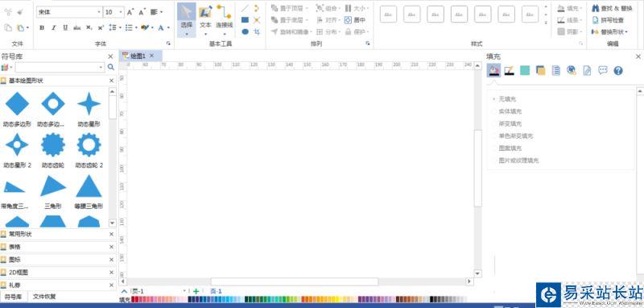
Task: Toggle bold formatting
Action: [42, 28]
